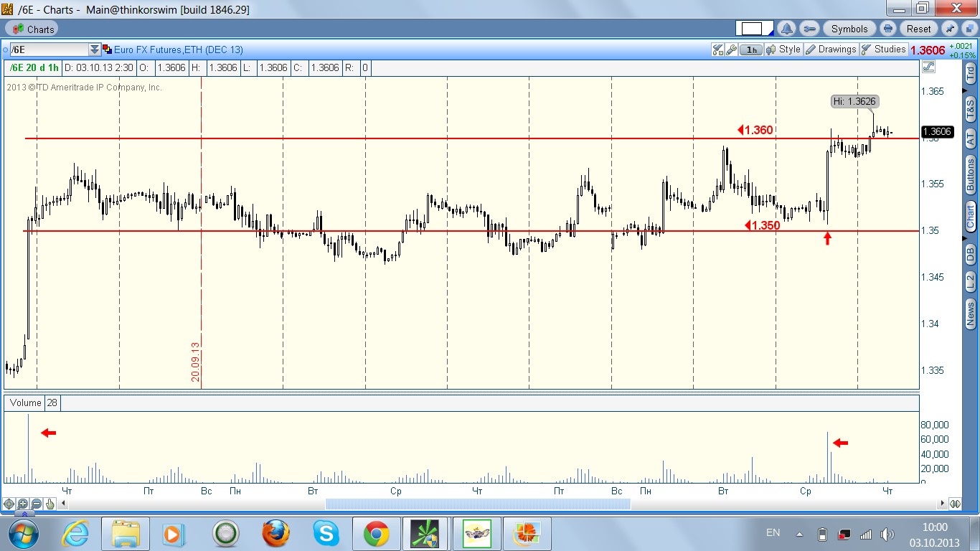The width and height of the screenshot is (980, 551).
Task: Open the Trd sidebar tab
Action: click(x=971, y=72)
